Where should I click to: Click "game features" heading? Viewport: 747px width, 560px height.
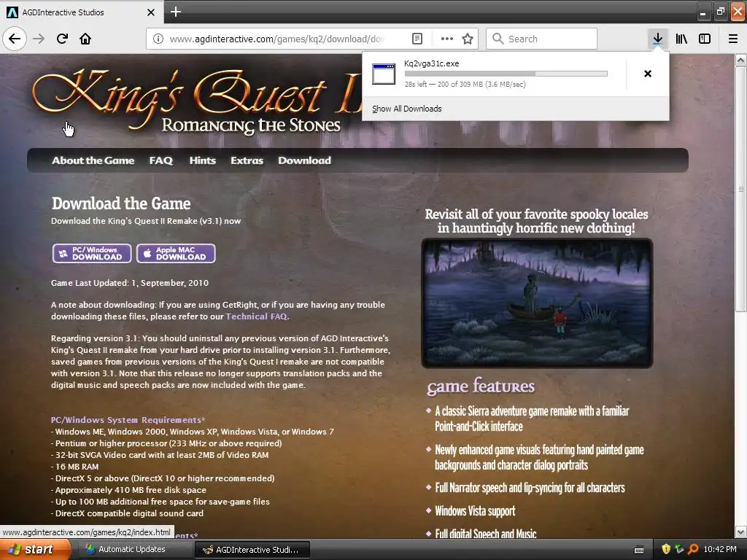(x=481, y=386)
